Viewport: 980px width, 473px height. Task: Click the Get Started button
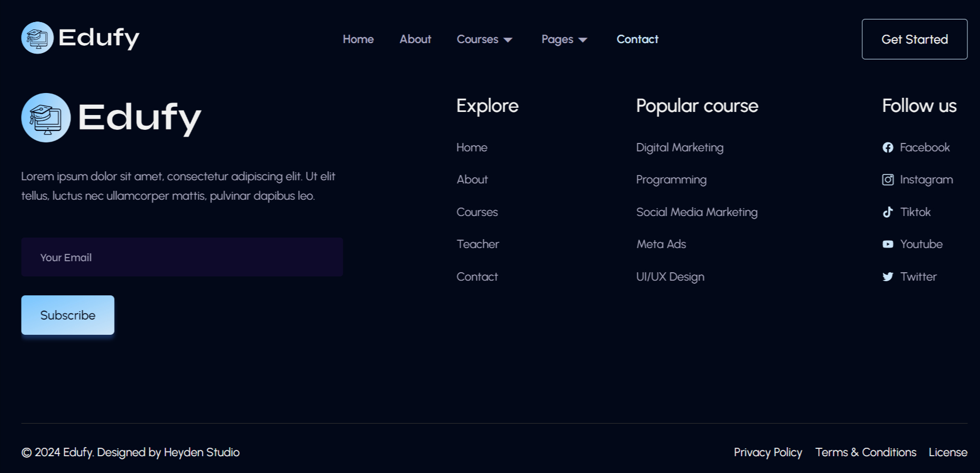[x=914, y=39]
